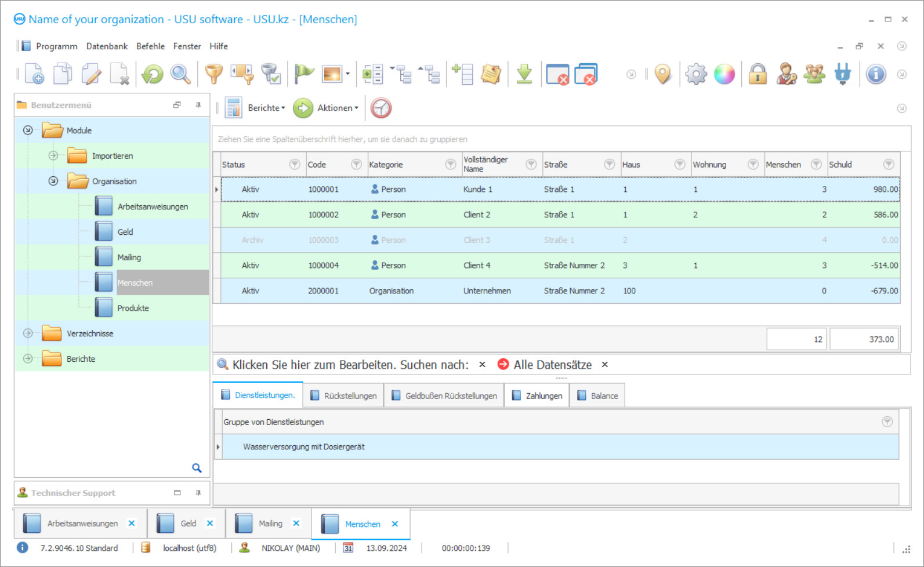This screenshot has width=924, height=567.
Task: Open Arbeitsanweisungen in the module tree
Action: [x=153, y=206]
